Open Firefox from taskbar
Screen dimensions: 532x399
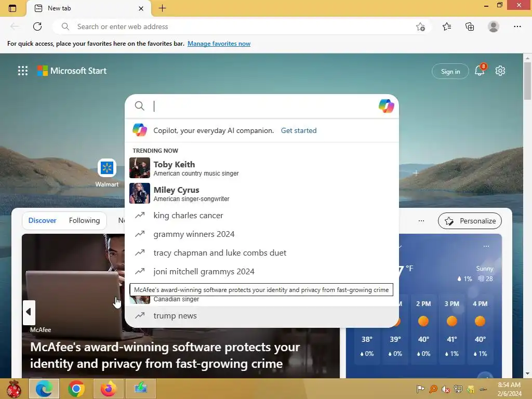tap(108, 389)
